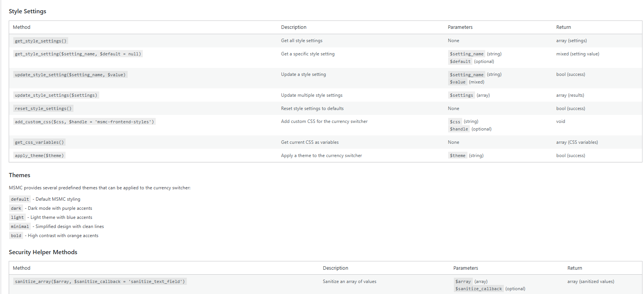Click 'Get all style settings' description
This screenshot has height=294, width=644.
click(302, 41)
